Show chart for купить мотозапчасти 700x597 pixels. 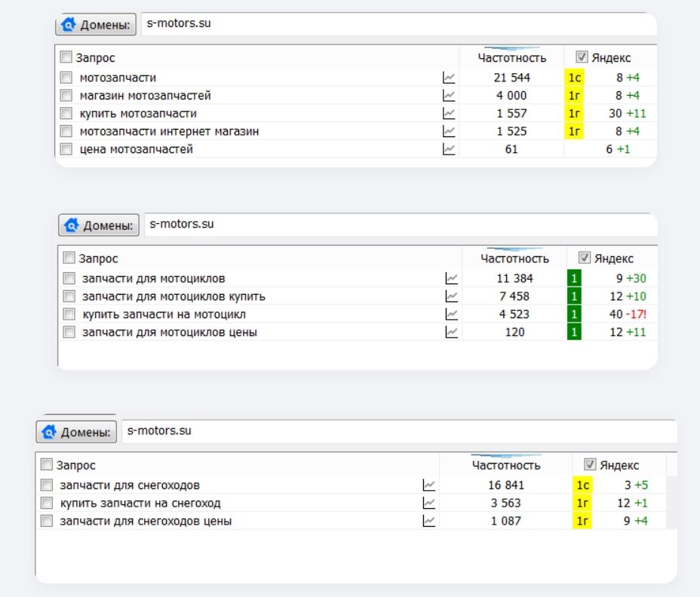[x=449, y=113]
